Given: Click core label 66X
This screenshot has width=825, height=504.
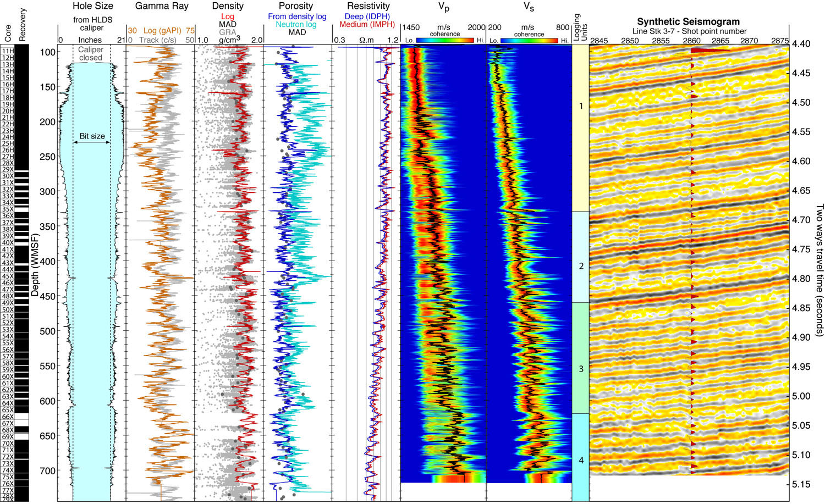Looking at the screenshot, I should (8, 417).
